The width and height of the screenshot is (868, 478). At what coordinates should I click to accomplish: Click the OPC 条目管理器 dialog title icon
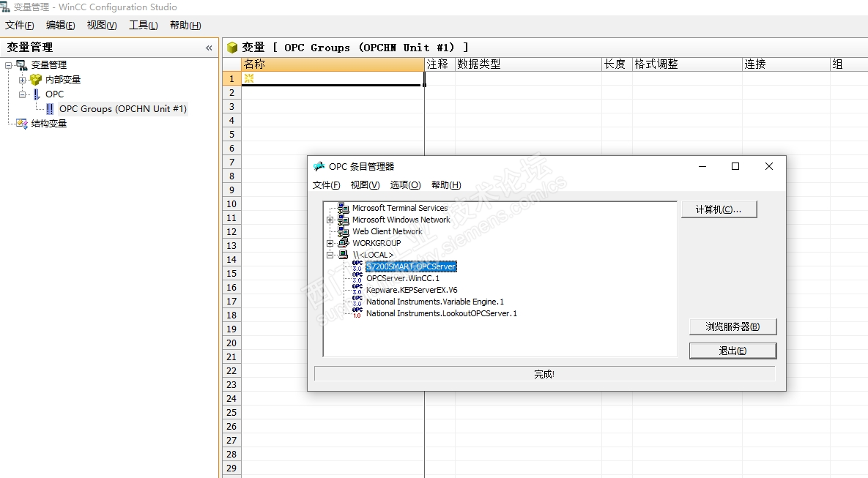coord(319,166)
